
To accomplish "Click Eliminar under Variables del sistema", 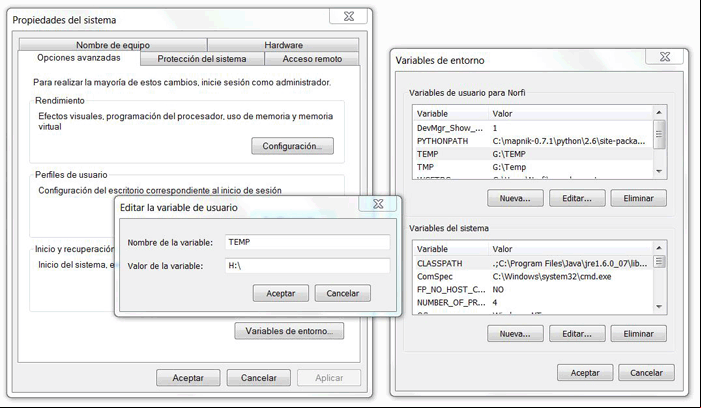I will click(x=638, y=334).
